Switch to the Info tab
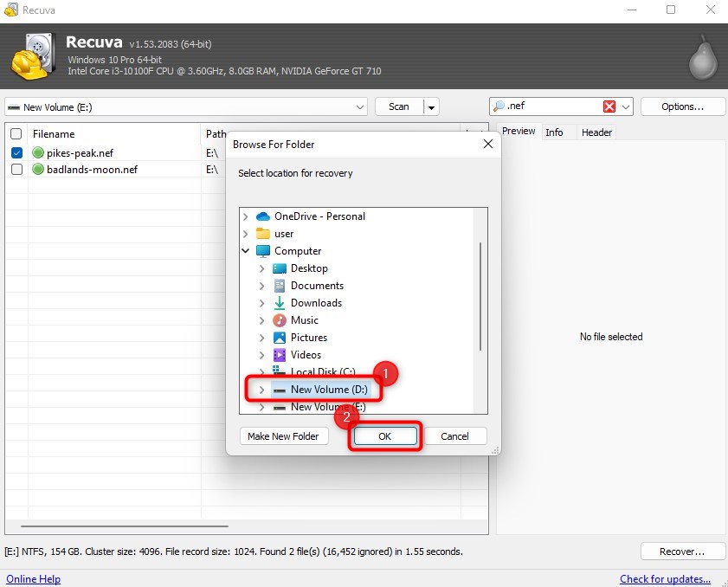This screenshot has height=587, width=728. point(554,132)
